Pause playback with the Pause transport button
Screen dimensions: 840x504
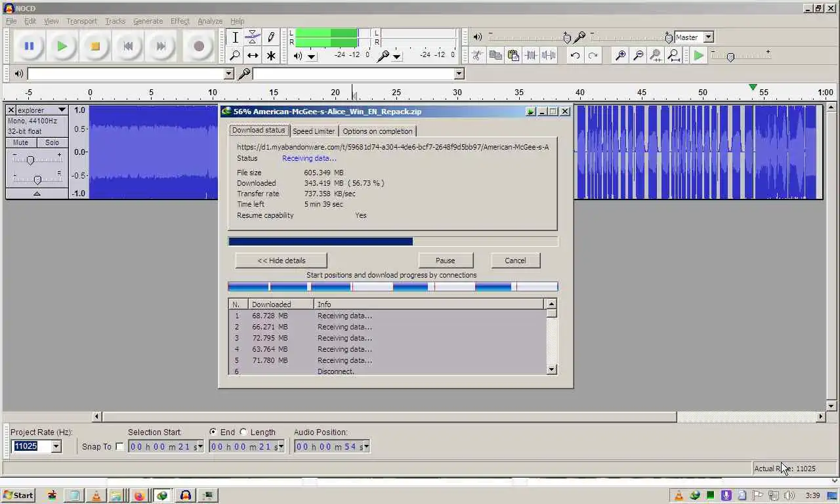29,46
